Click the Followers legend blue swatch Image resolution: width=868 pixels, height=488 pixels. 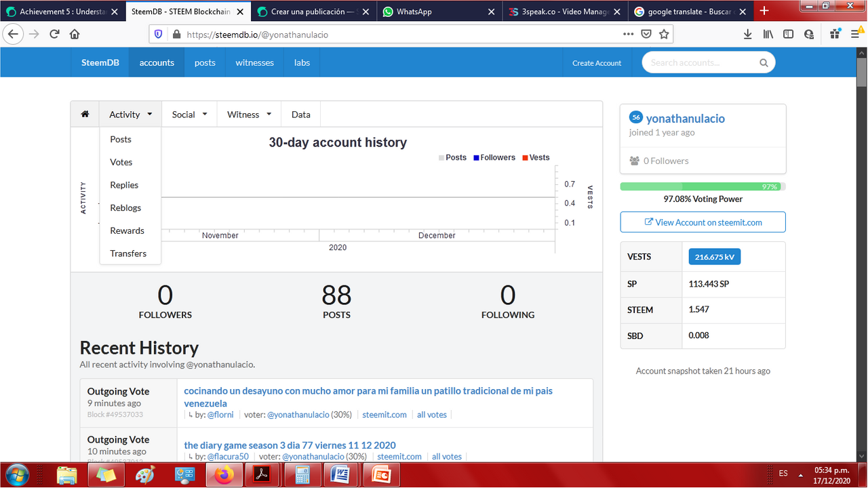(476, 157)
